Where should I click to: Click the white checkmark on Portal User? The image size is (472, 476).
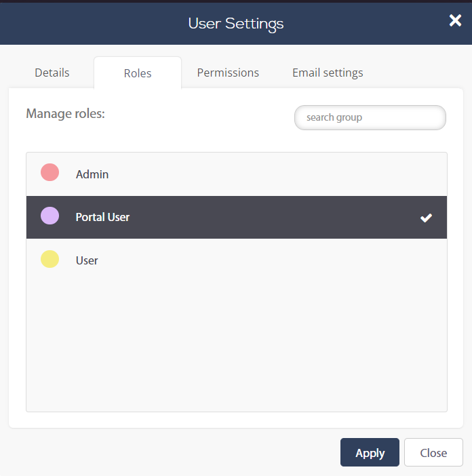coord(426,218)
